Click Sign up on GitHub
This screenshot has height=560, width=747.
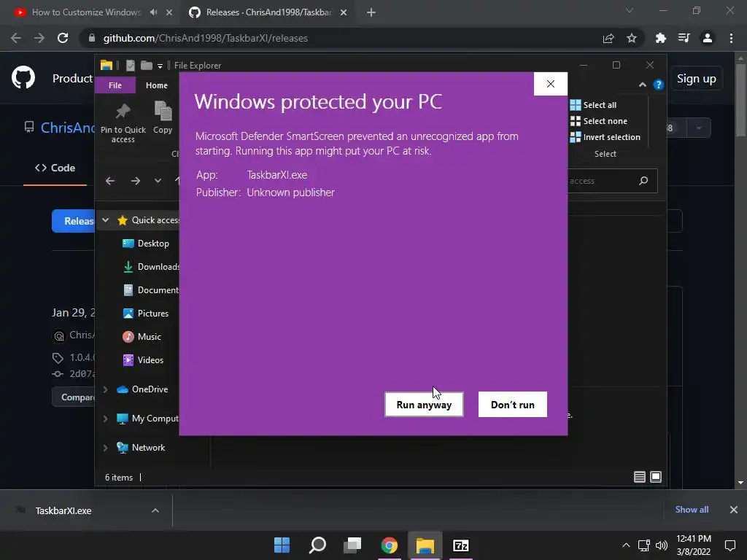(x=696, y=79)
